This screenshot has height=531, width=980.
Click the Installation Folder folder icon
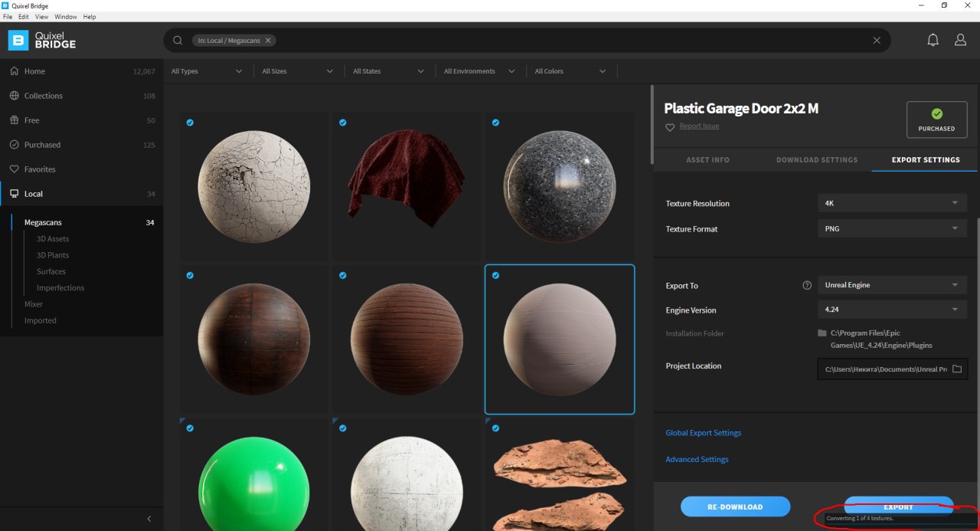tap(822, 333)
